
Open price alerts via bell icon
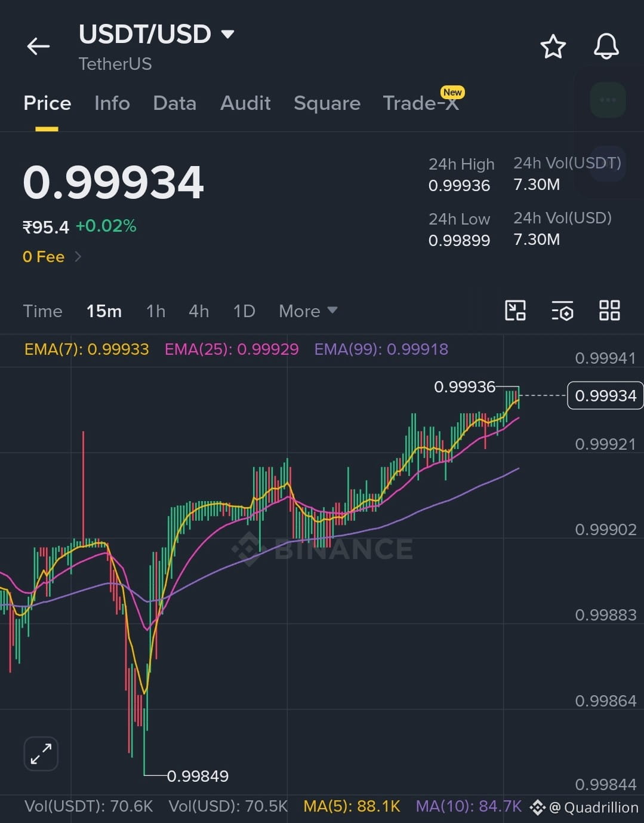click(606, 47)
